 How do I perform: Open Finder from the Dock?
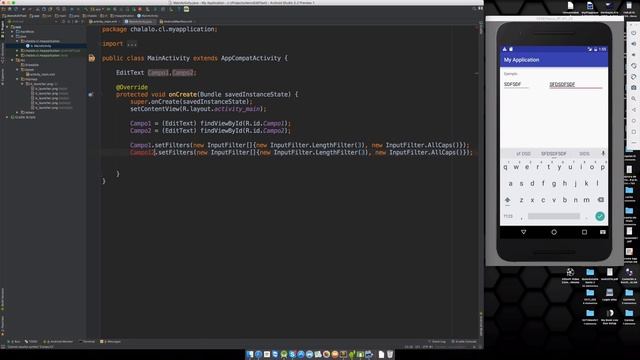(249, 354)
